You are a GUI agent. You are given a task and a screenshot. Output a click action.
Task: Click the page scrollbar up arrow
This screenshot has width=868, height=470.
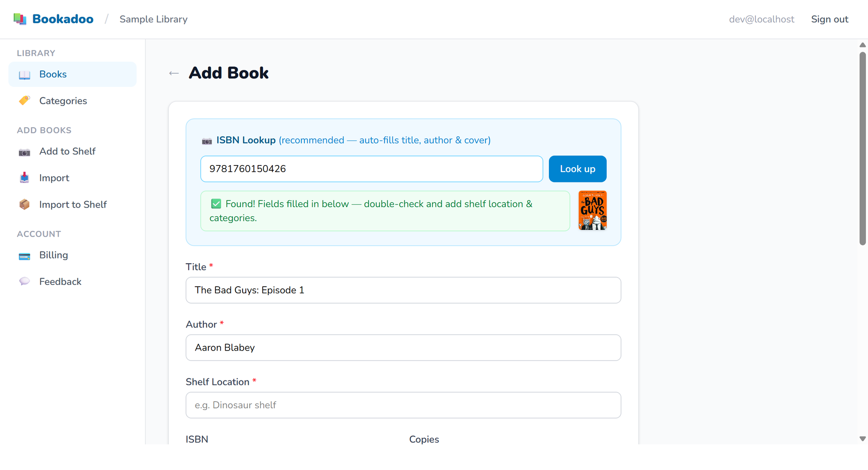pos(862,45)
